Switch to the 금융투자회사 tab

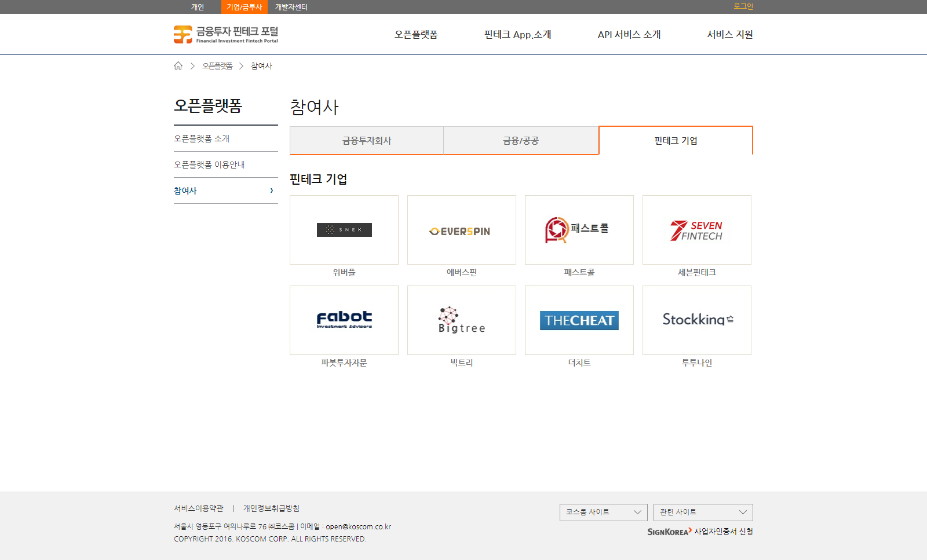367,141
